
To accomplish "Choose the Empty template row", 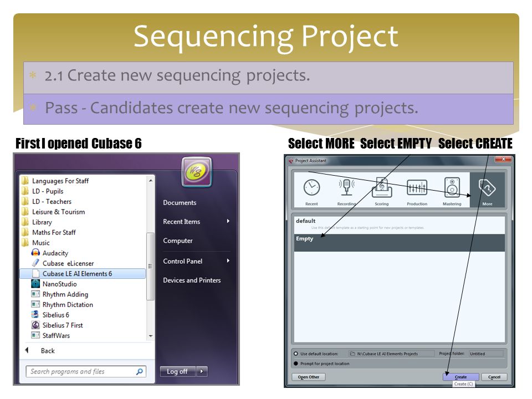I will (400, 243).
